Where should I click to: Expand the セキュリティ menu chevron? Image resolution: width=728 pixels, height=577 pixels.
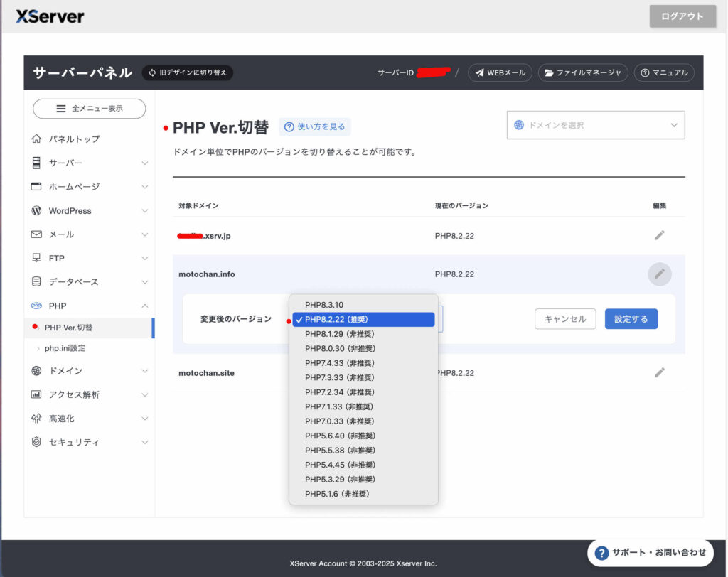point(145,442)
